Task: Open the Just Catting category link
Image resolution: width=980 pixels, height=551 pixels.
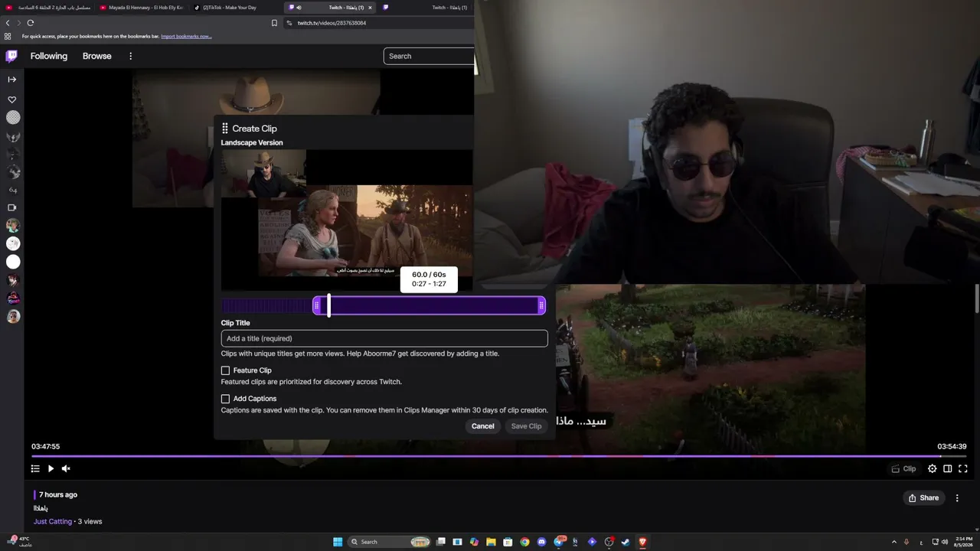Action: click(53, 521)
